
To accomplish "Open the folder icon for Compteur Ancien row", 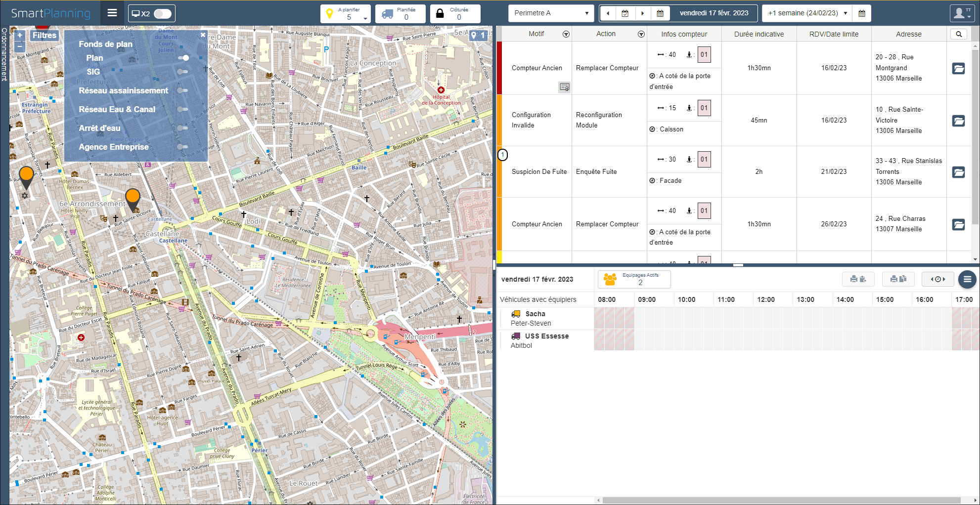I will pos(959,69).
